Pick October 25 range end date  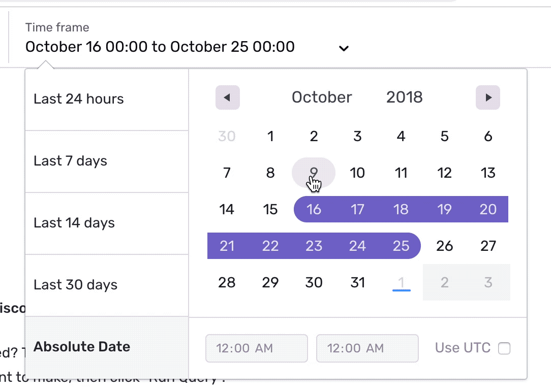point(401,246)
